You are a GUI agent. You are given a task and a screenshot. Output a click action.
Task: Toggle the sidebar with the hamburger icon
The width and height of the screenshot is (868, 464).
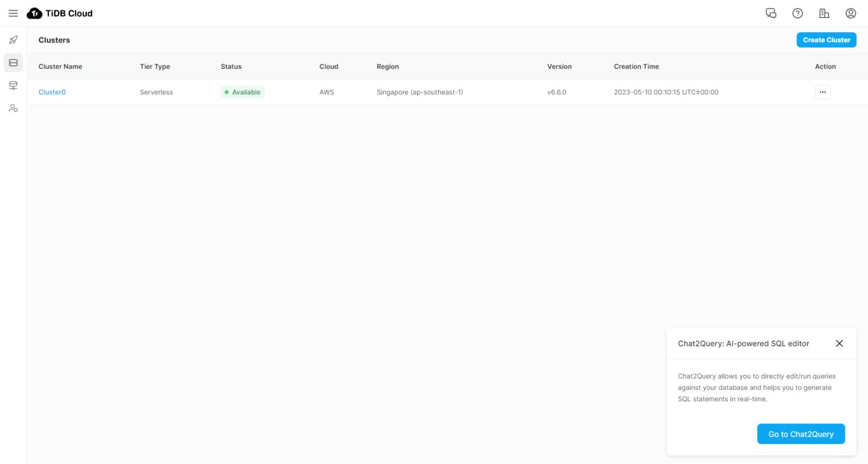(x=13, y=13)
